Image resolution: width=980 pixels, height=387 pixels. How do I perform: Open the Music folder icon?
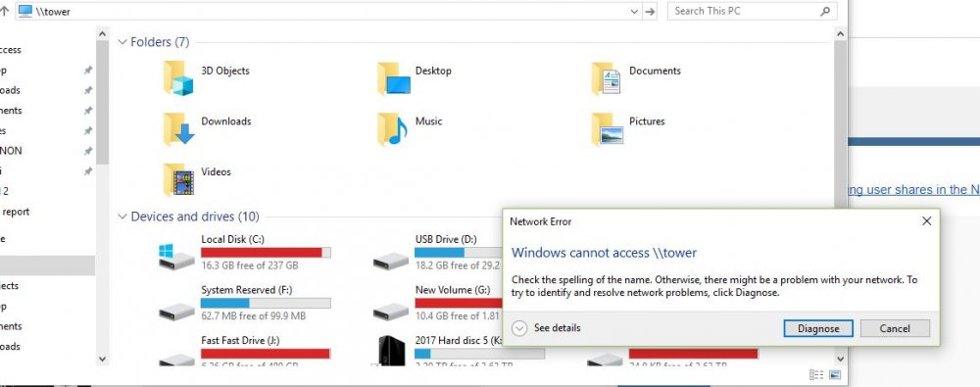tap(392, 128)
